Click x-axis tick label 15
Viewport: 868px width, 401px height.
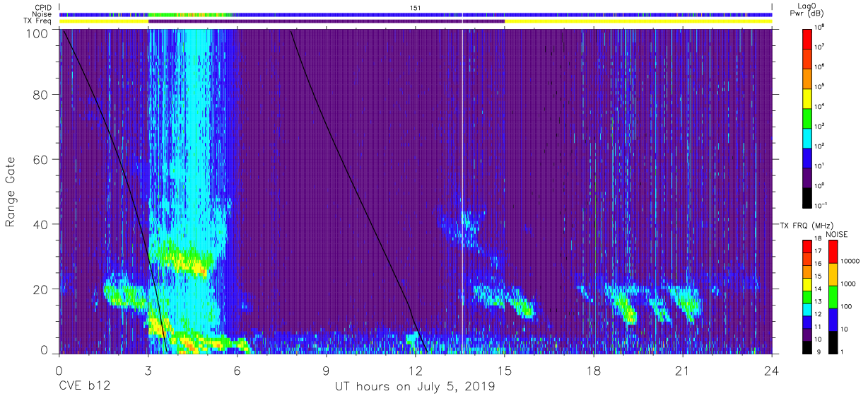coord(505,370)
